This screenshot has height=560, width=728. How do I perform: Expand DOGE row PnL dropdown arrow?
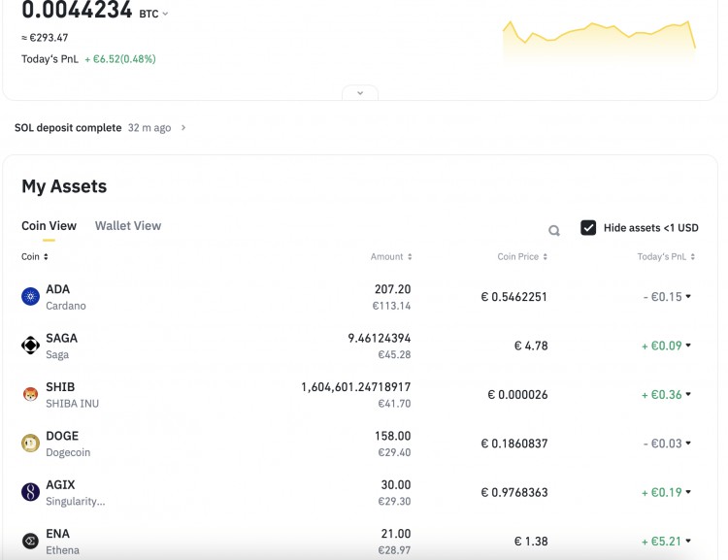[688, 443]
